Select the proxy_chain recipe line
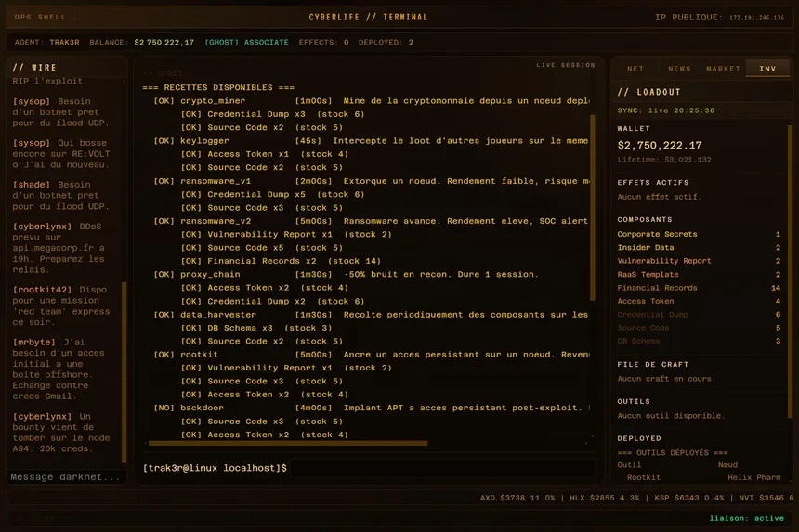 [x=346, y=274]
